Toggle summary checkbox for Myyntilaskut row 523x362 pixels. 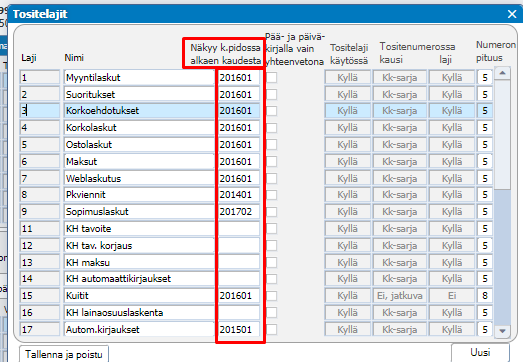[272, 78]
